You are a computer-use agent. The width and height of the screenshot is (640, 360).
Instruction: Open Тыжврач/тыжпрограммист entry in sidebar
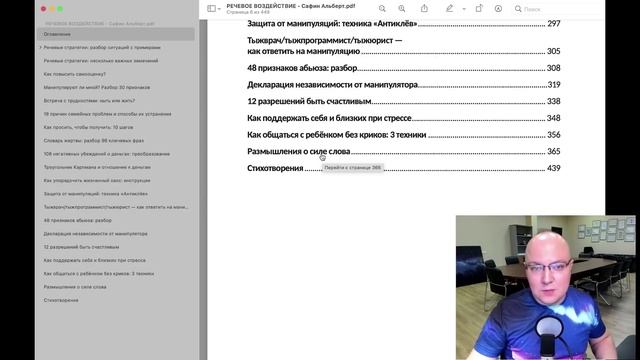tap(116, 207)
